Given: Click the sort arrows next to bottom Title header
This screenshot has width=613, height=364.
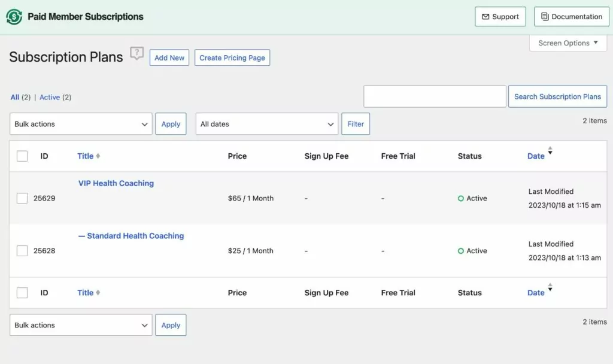Looking at the screenshot, I should pyautogui.click(x=98, y=292).
